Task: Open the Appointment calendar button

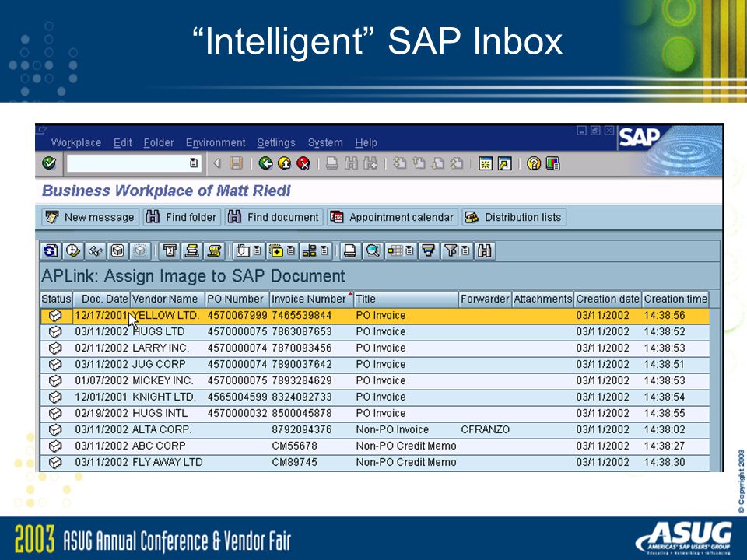Action: 392,217
